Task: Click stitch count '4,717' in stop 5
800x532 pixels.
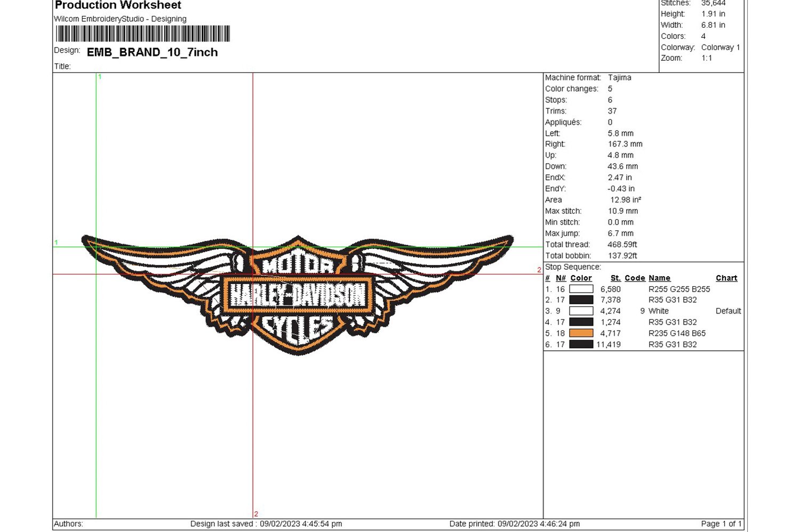Action: tap(611, 333)
